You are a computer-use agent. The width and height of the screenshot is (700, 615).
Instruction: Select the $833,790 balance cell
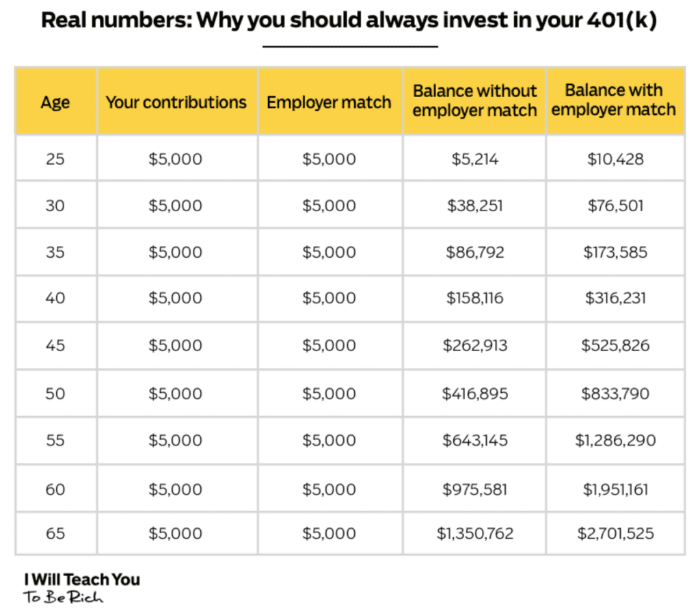tap(615, 394)
